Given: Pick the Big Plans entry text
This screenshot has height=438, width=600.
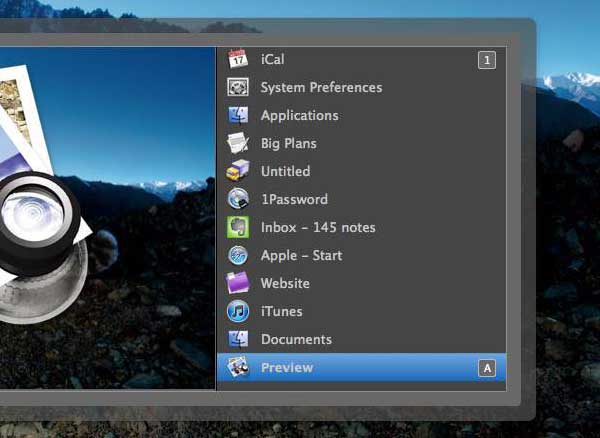Looking at the screenshot, I should (x=289, y=144).
